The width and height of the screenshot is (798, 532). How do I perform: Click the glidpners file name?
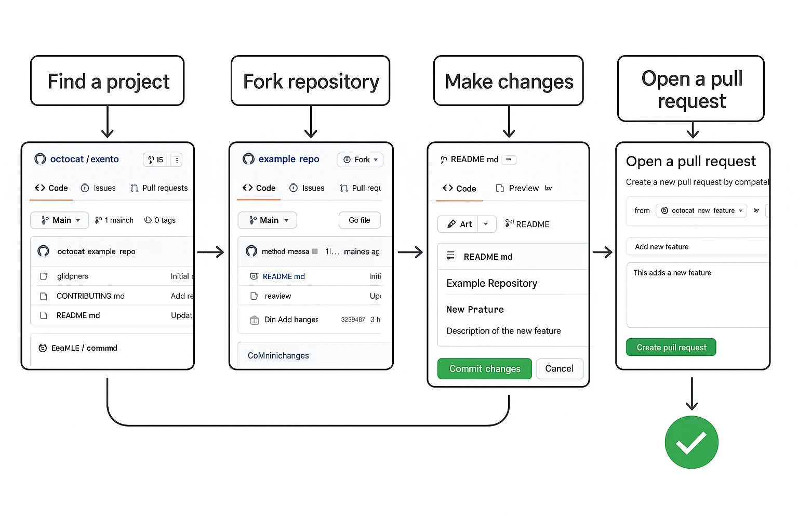point(73,276)
